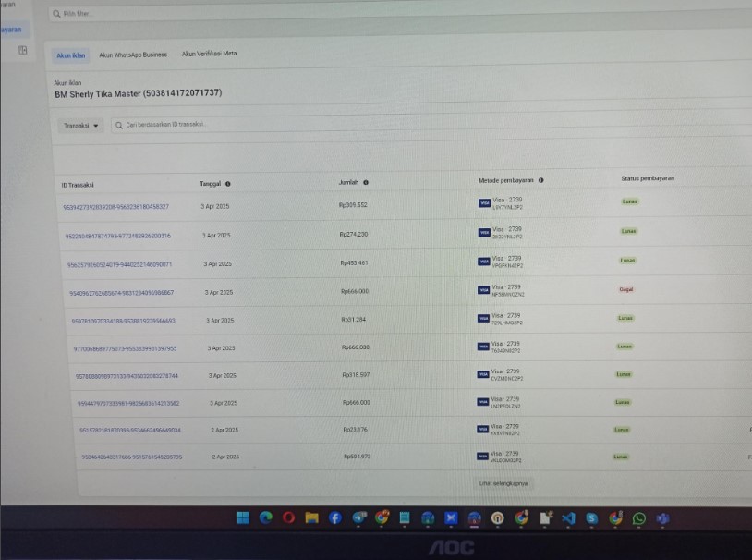The width and height of the screenshot is (752, 560).
Task: Open transaction ID link for Rp604.973 row
Action: point(132,457)
